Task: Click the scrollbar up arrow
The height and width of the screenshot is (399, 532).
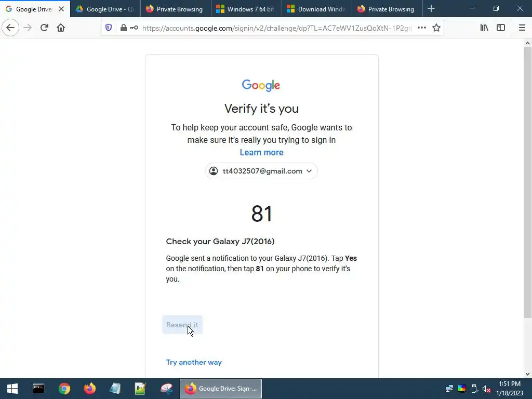Action: tap(527, 43)
